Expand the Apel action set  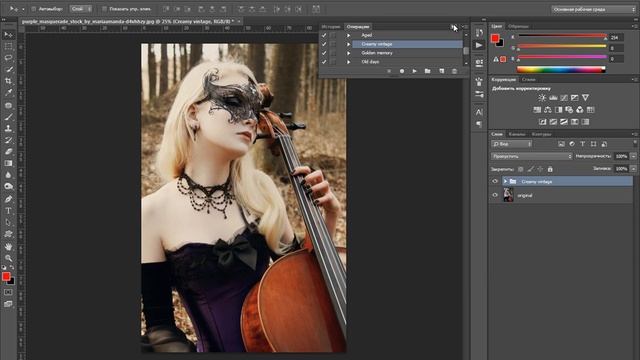coord(349,35)
